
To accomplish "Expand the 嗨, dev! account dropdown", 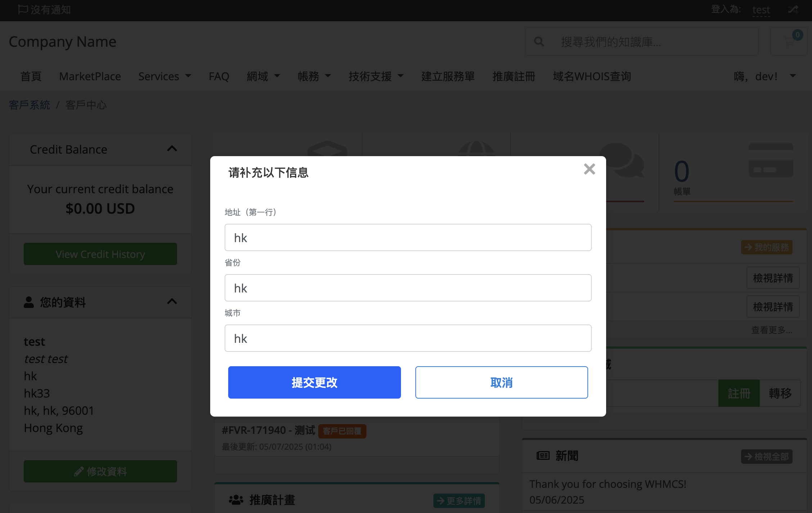I will pos(764,76).
